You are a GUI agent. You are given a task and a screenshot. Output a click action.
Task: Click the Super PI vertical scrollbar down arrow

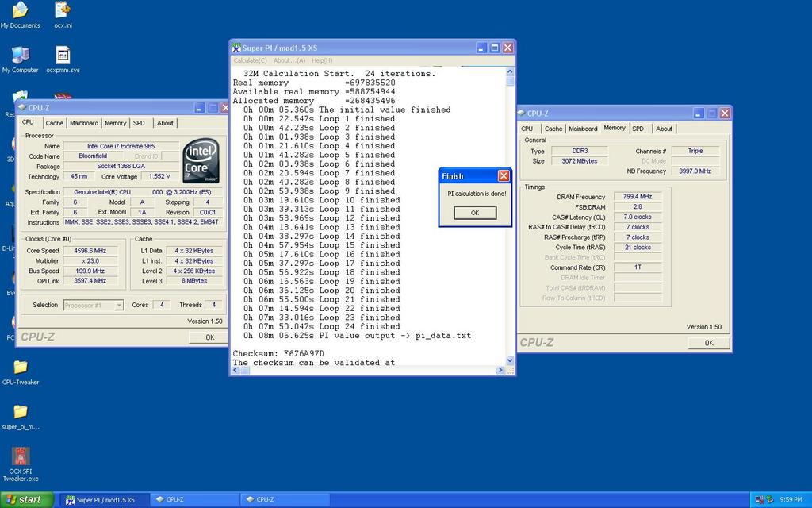[x=510, y=360]
